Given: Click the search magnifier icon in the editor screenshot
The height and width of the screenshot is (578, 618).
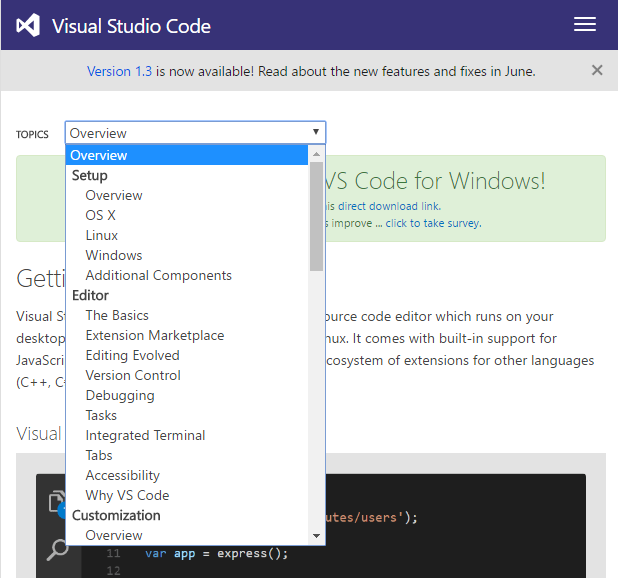Looking at the screenshot, I should [x=58, y=549].
